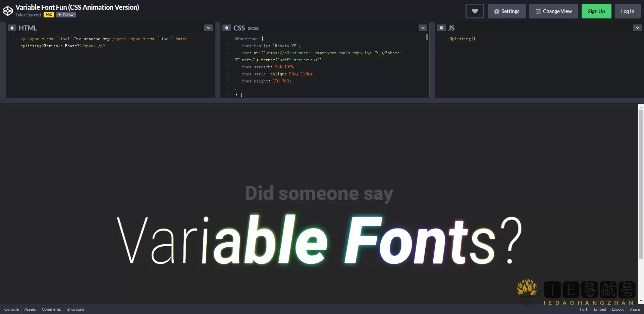Click the HTML panel title

point(28,28)
